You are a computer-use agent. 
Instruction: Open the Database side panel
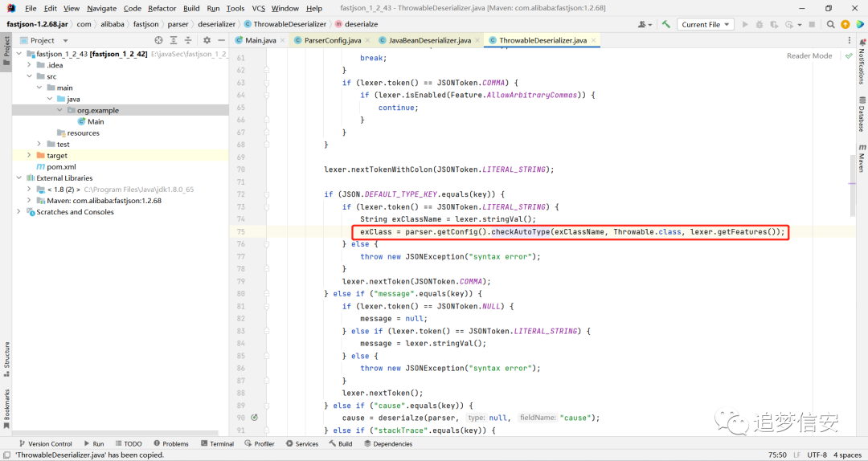pos(862,114)
